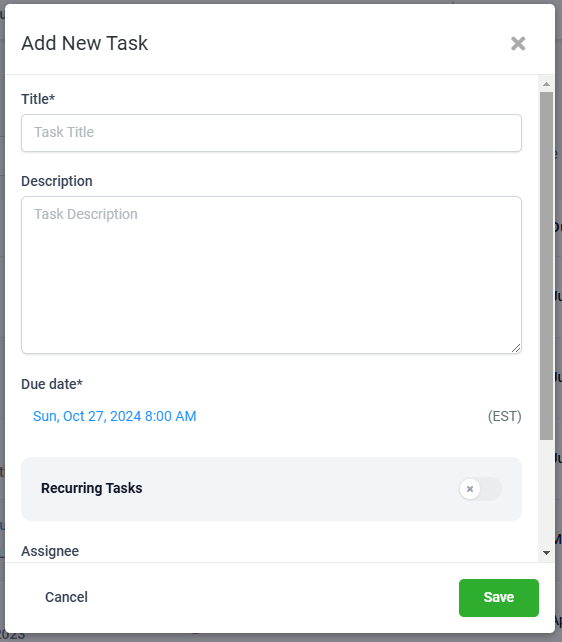Close the Add New Task dialog
Screen dimensions: 562x642
coord(518,43)
